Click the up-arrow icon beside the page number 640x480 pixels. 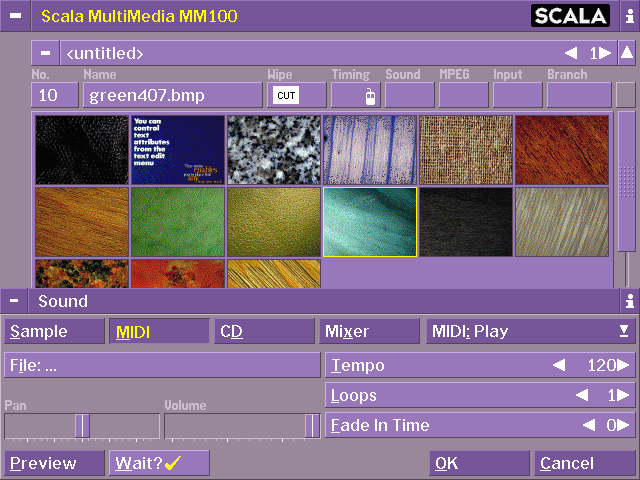[x=626, y=53]
